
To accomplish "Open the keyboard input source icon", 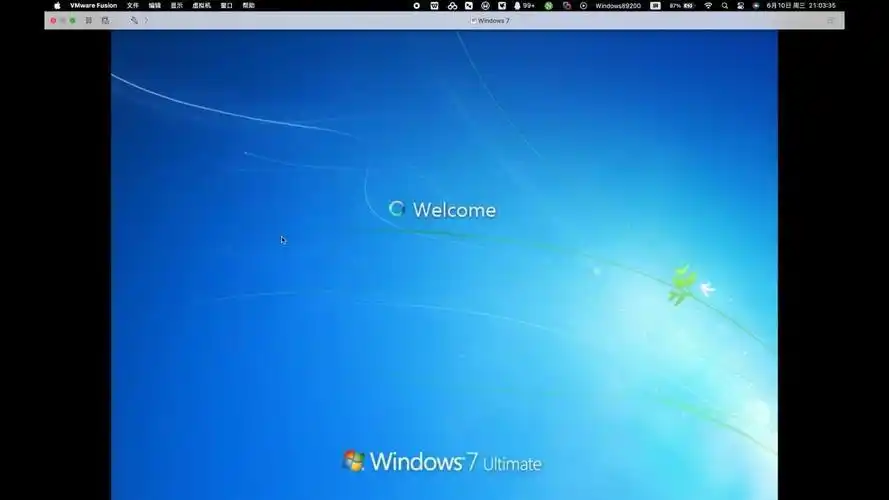I will (655, 6).
